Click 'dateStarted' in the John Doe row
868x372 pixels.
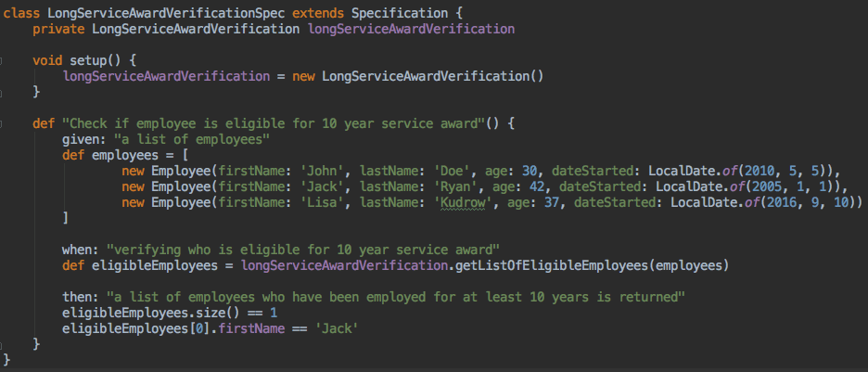pos(593,171)
